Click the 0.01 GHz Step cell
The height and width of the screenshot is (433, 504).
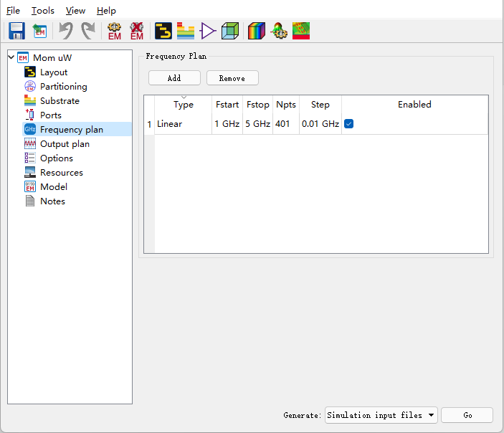pos(320,124)
